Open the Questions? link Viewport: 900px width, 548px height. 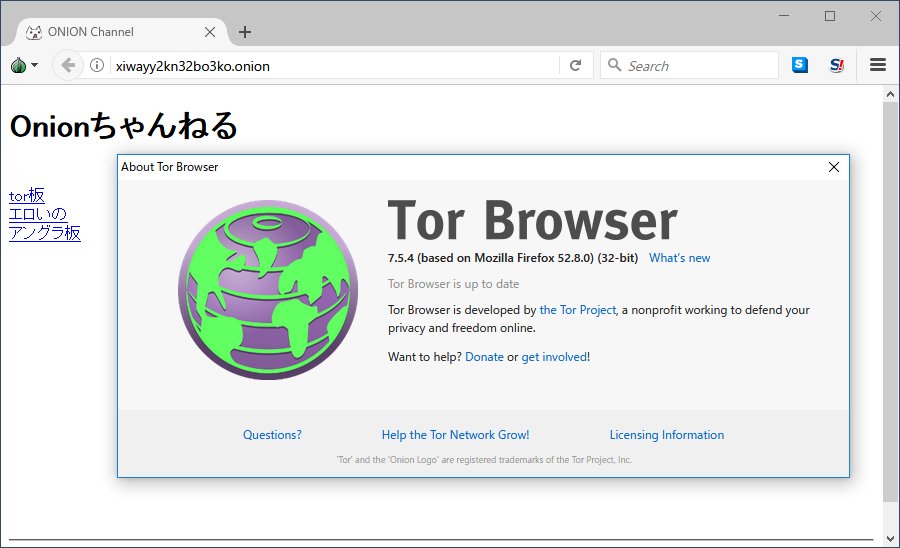[x=272, y=435]
